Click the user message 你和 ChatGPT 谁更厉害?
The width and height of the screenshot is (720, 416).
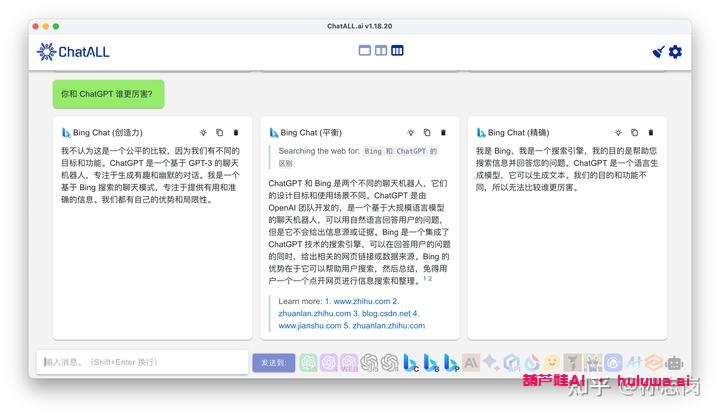[x=108, y=94]
